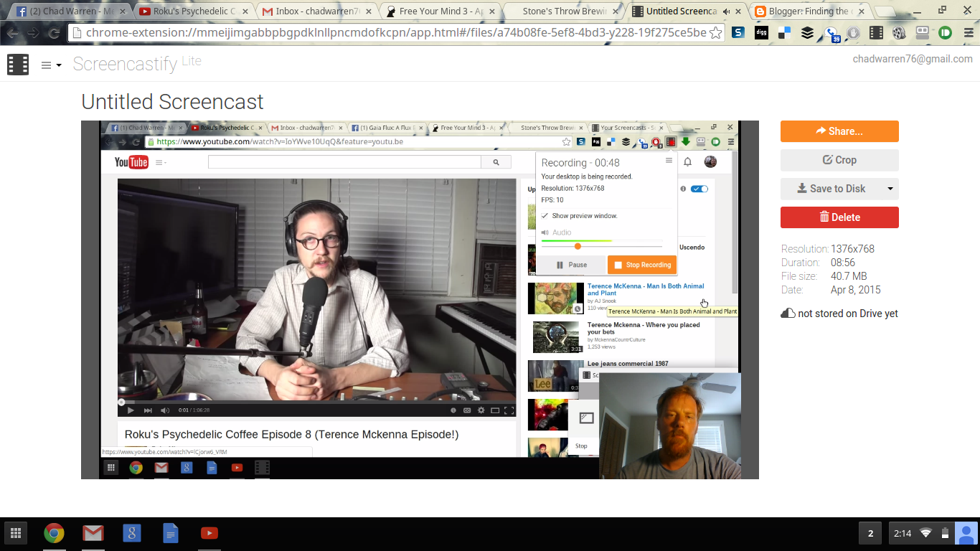The width and height of the screenshot is (980, 551).
Task: Click the Delicious checkered extension icon
Action: click(x=784, y=33)
